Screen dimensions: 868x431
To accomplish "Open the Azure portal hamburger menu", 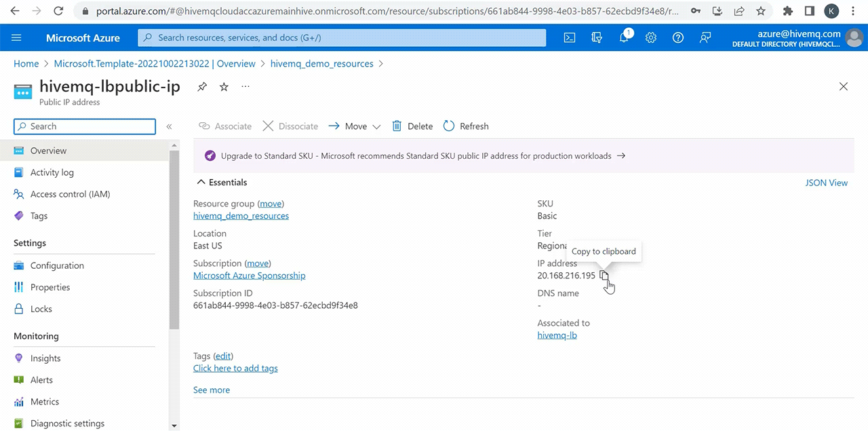I will click(17, 38).
